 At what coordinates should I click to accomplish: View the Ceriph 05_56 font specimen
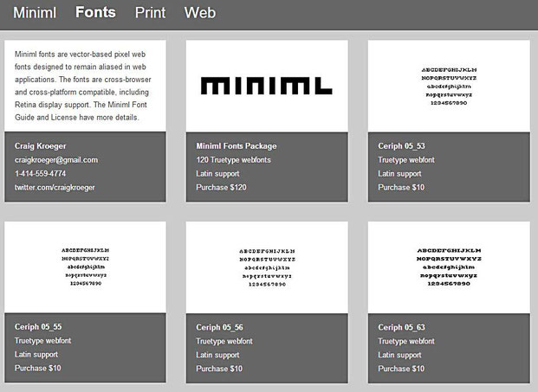(x=267, y=267)
